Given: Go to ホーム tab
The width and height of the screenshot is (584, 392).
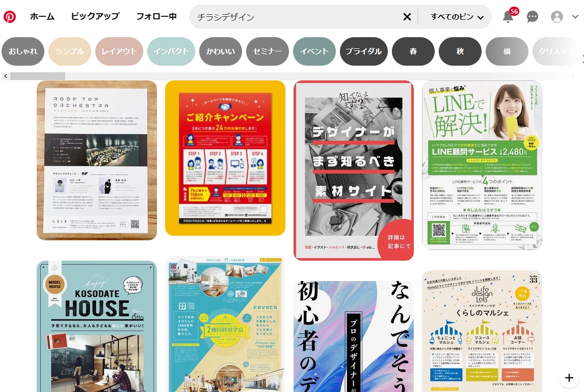Looking at the screenshot, I should coord(42,16).
